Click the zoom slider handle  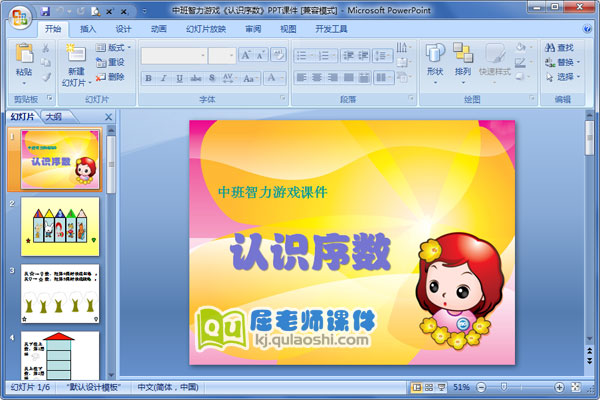point(504,387)
